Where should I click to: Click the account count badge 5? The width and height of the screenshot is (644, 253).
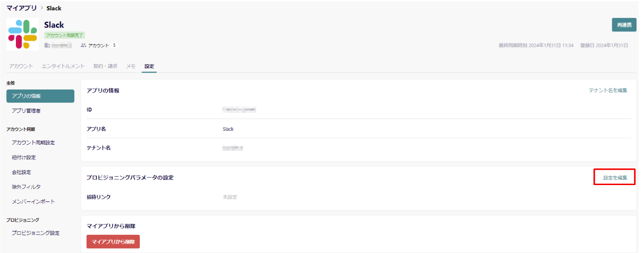(x=114, y=45)
